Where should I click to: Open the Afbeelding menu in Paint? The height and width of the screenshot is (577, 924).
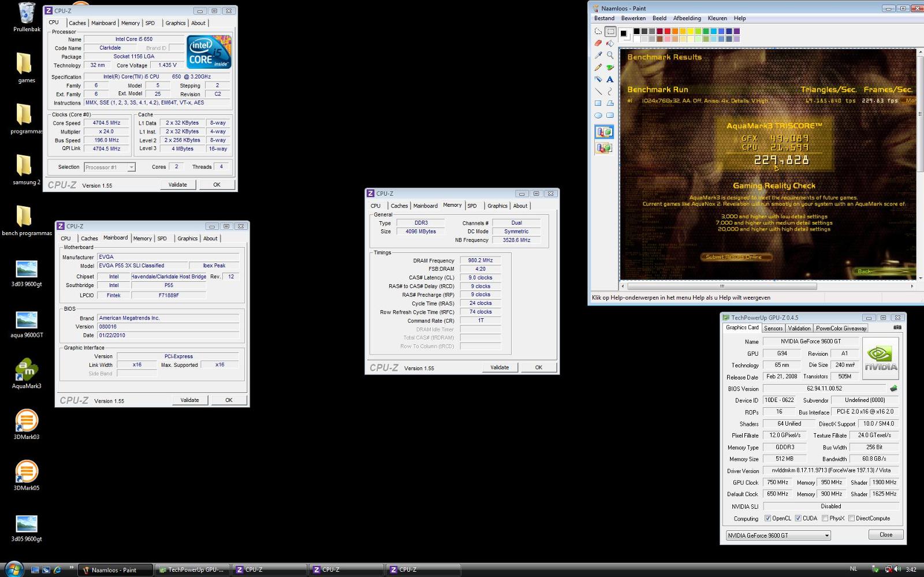pos(687,18)
